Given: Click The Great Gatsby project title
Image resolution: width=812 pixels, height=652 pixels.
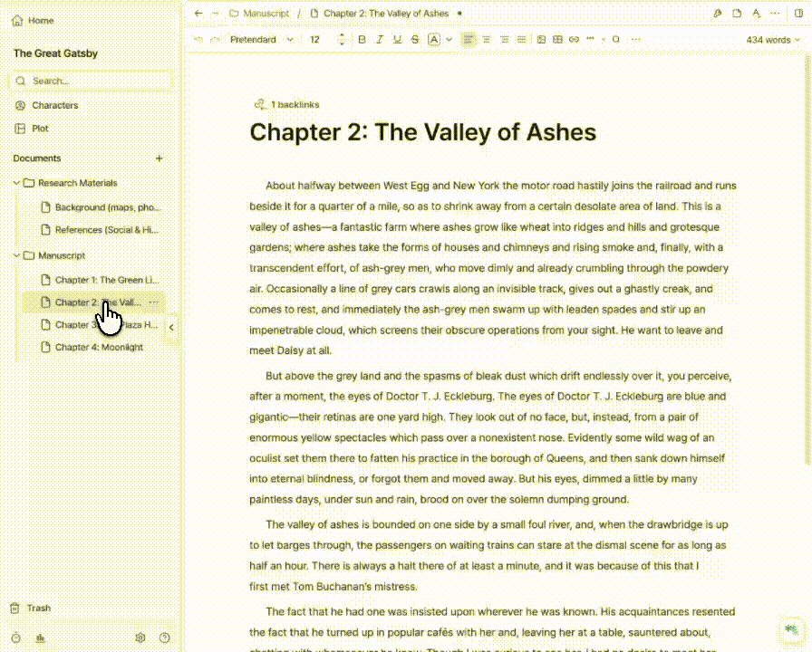Looking at the screenshot, I should click(55, 53).
